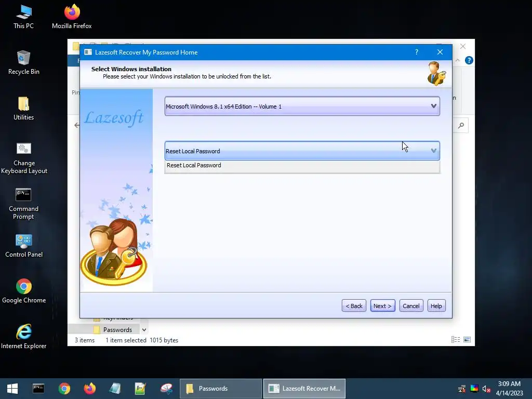Switch Explorer to details view icon

click(x=455, y=340)
